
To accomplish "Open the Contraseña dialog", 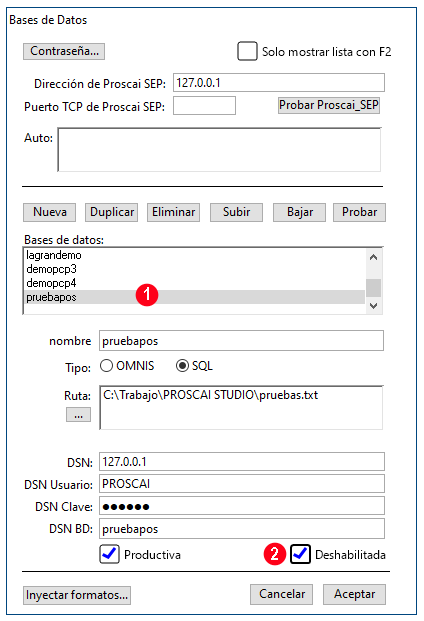I will coord(64,51).
